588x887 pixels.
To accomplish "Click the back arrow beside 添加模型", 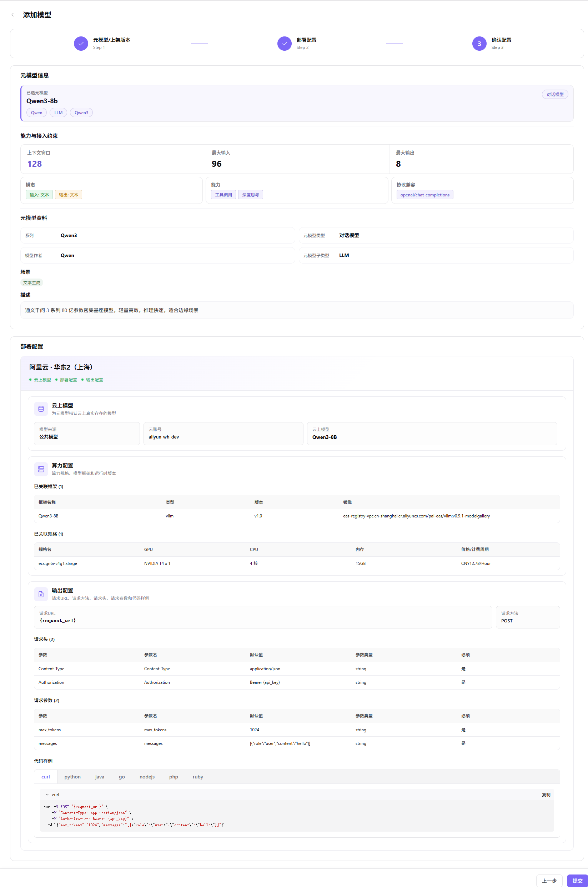I will [x=13, y=15].
